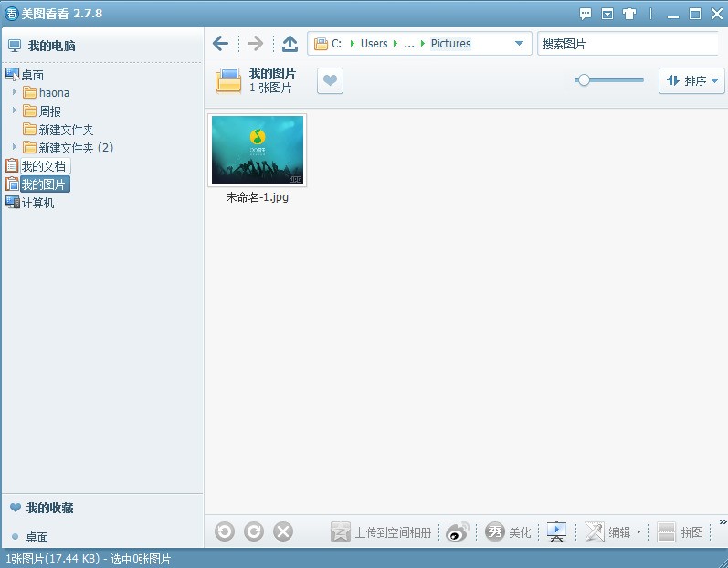This screenshot has height=568, width=728.
Task: Add folder to favorites with heart button
Action: [x=330, y=81]
